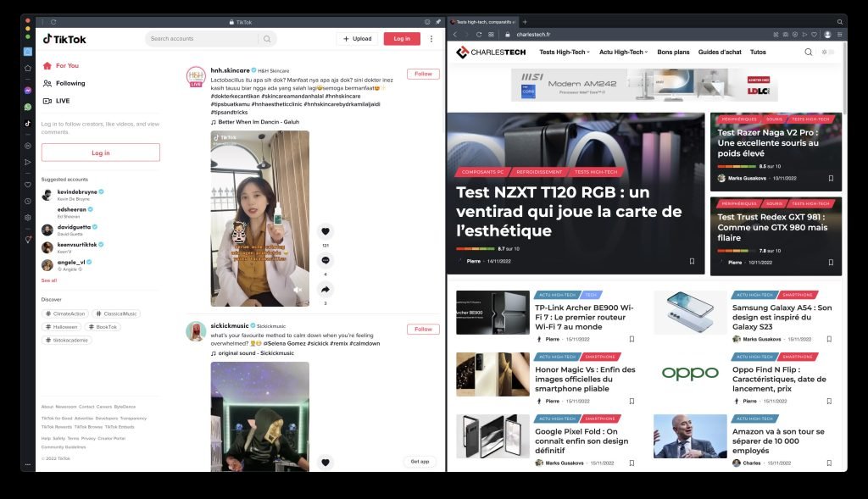
Task: Select the For You feed
Action: click(x=61, y=65)
